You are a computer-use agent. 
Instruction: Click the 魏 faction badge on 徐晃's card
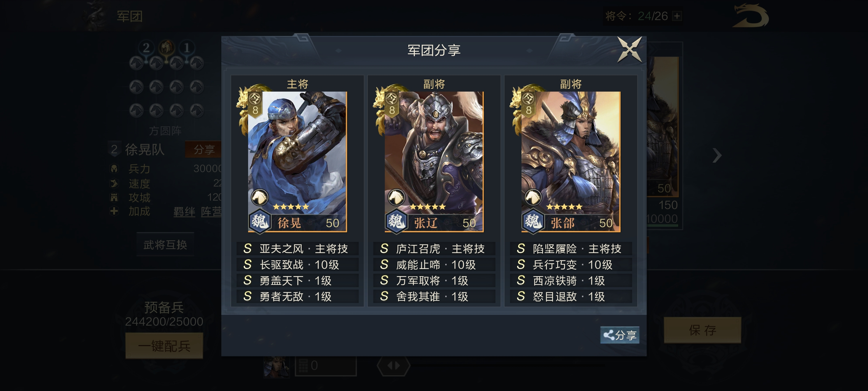[259, 220]
